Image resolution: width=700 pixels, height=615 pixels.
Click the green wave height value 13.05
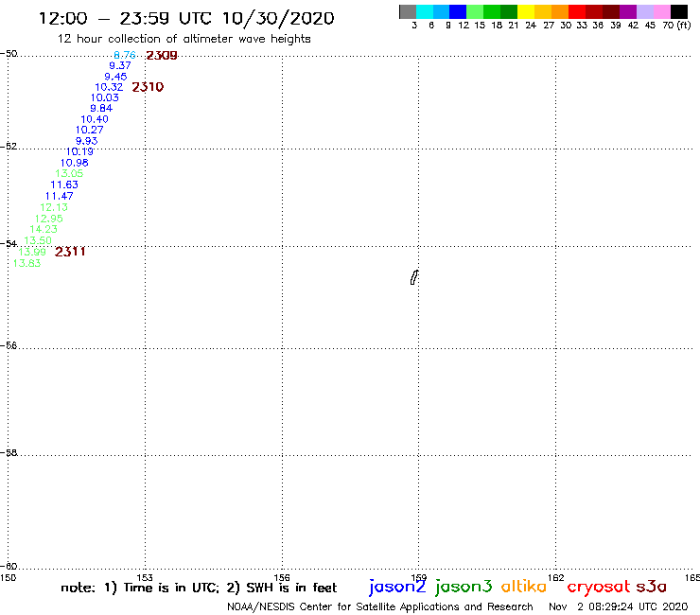tap(69, 173)
